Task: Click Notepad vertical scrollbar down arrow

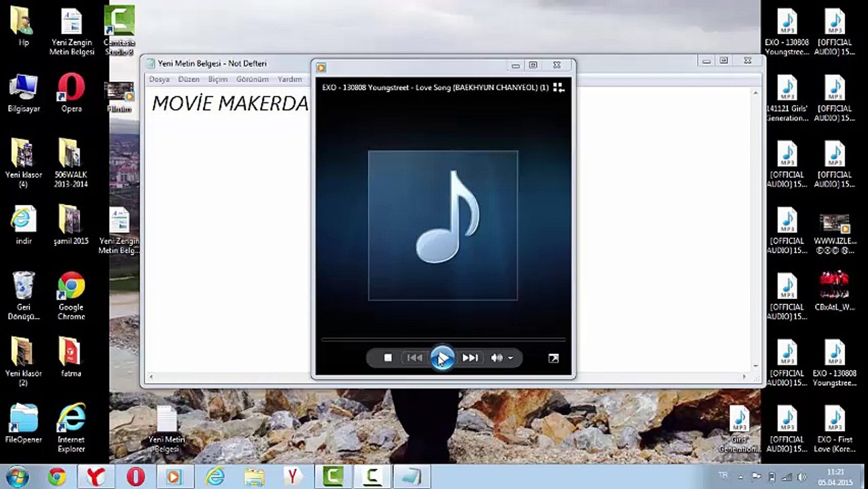Action: point(757,367)
